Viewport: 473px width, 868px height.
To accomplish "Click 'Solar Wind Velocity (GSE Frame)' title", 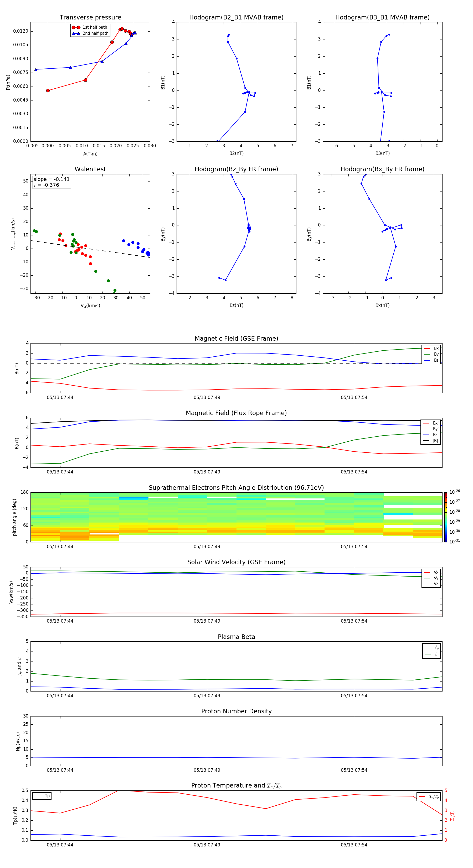I will tap(236, 562).
